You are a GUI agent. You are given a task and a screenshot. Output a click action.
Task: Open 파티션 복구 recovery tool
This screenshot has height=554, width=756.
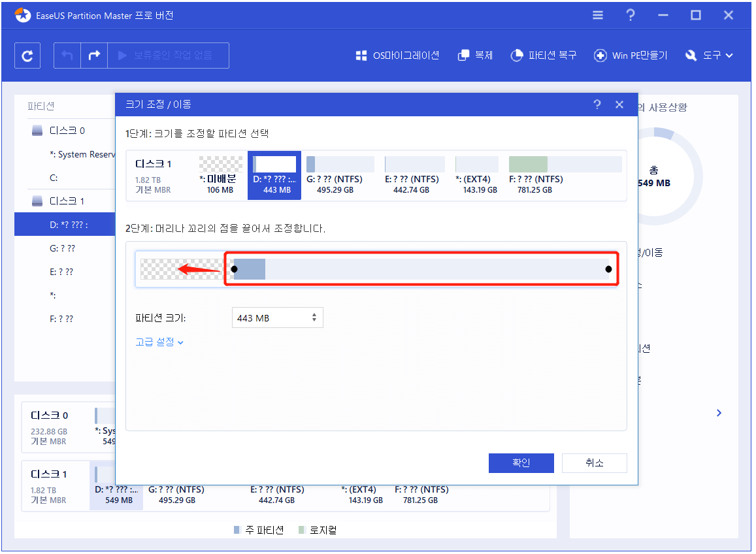(x=544, y=56)
